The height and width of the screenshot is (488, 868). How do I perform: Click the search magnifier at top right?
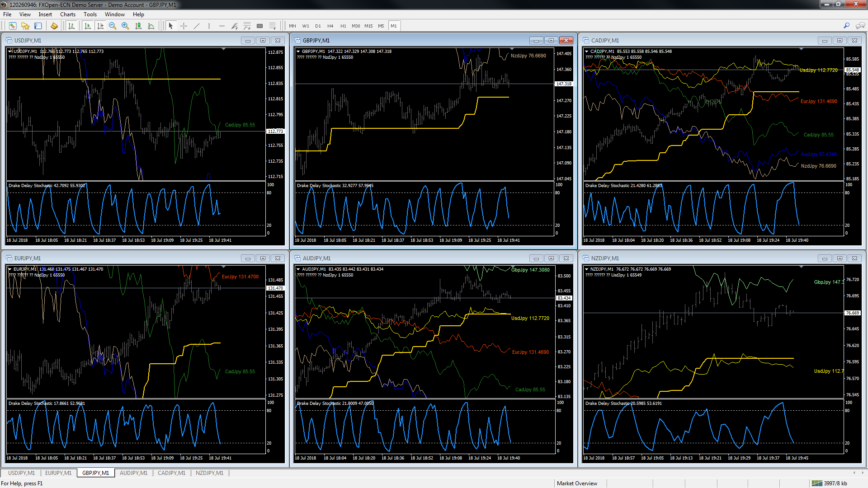846,26
